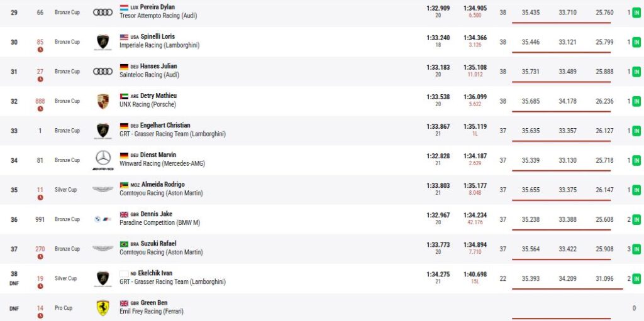Click the clock icon under car number 888
Image resolution: width=644 pixels, height=321 pixels.
coord(40,109)
